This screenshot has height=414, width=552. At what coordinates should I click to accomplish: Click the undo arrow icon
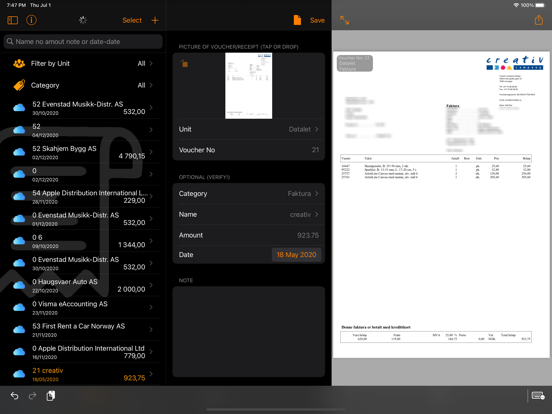[14, 396]
